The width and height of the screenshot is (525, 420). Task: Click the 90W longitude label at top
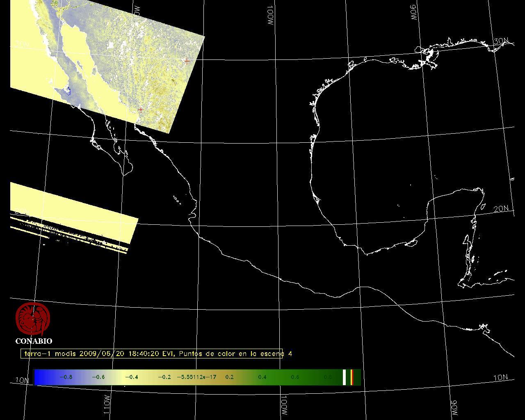[413, 13]
